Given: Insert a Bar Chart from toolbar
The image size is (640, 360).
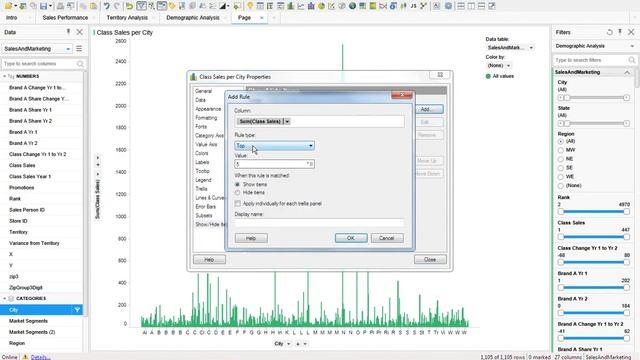Looking at the screenshot, I should pyautogui.click(x=290, y=6).
